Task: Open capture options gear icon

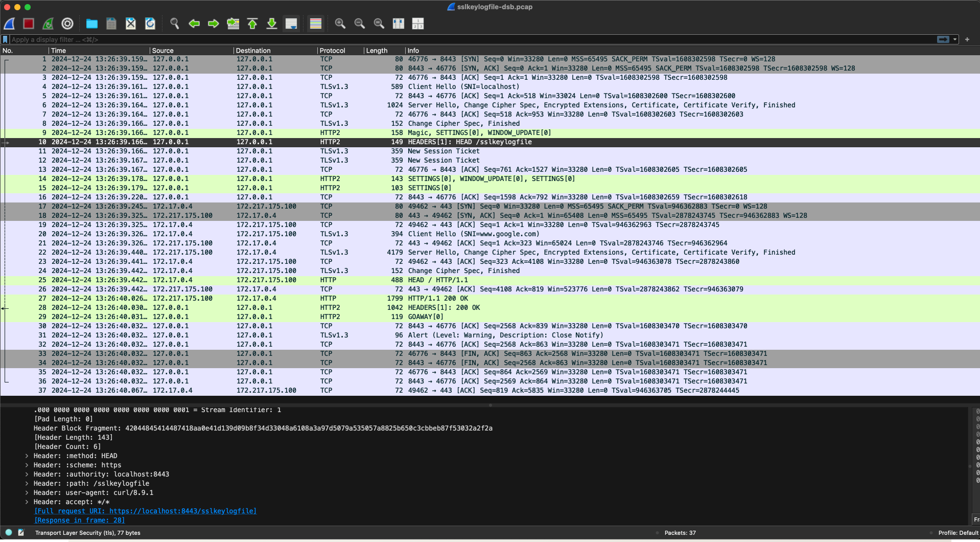Action: pos(67,24)
